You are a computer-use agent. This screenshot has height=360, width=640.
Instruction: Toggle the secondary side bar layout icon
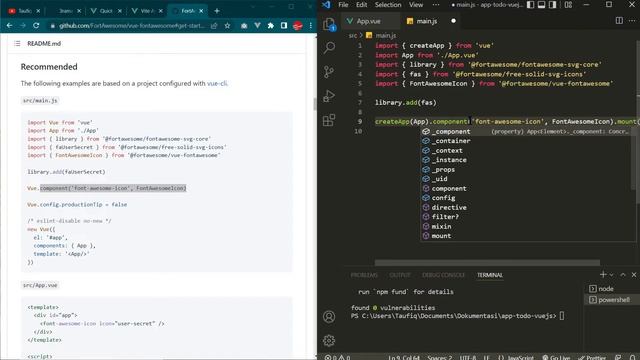click(552, 5)
